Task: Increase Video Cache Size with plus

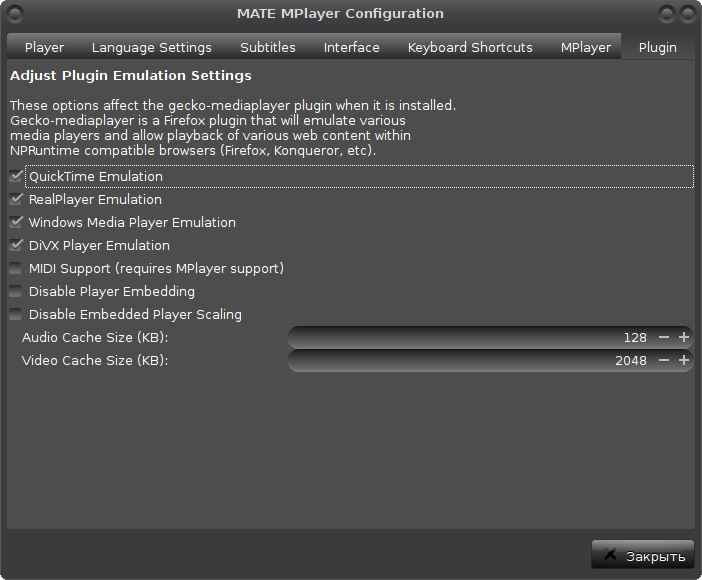Action: (x=684, y=360)
